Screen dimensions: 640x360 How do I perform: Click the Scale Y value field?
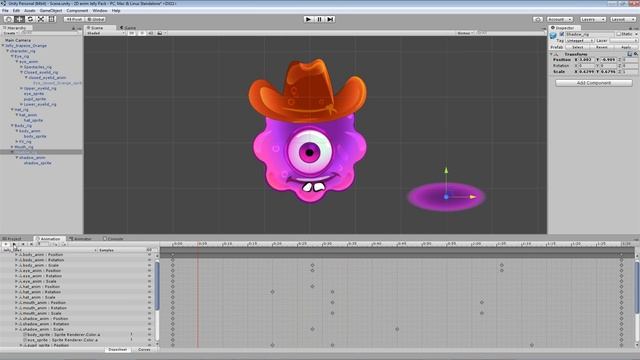tap(608, 72)
